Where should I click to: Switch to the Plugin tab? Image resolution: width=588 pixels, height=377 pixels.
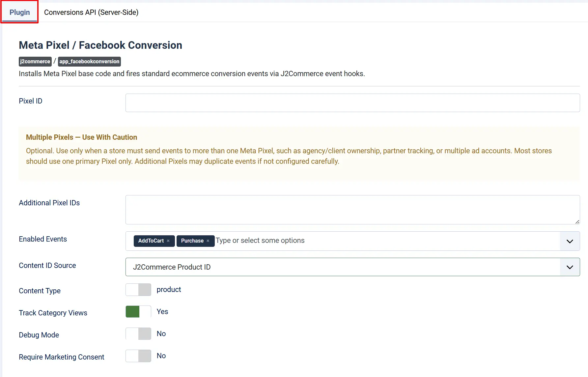click(20, 12)
